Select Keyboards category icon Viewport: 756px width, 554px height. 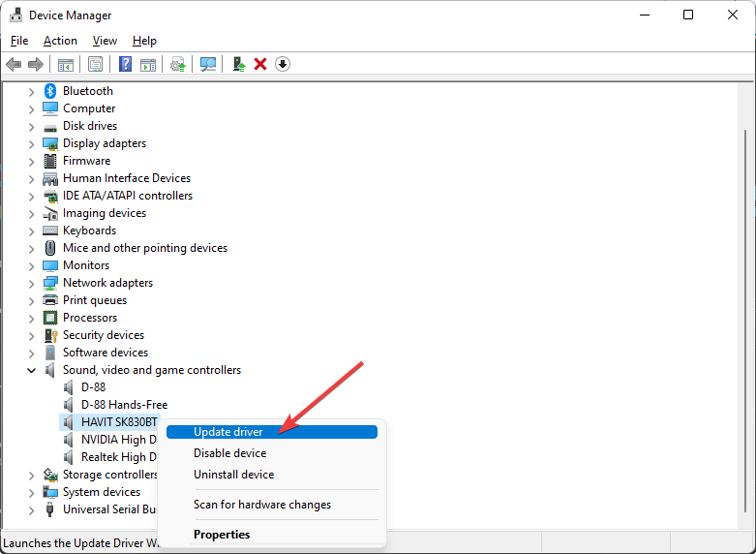click(x=50, y=231)
